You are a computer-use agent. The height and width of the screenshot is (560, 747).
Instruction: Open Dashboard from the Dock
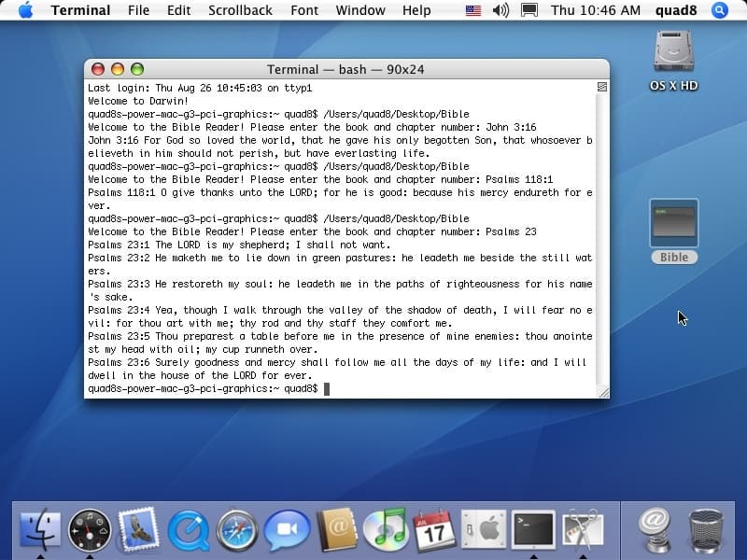point(90,530)
